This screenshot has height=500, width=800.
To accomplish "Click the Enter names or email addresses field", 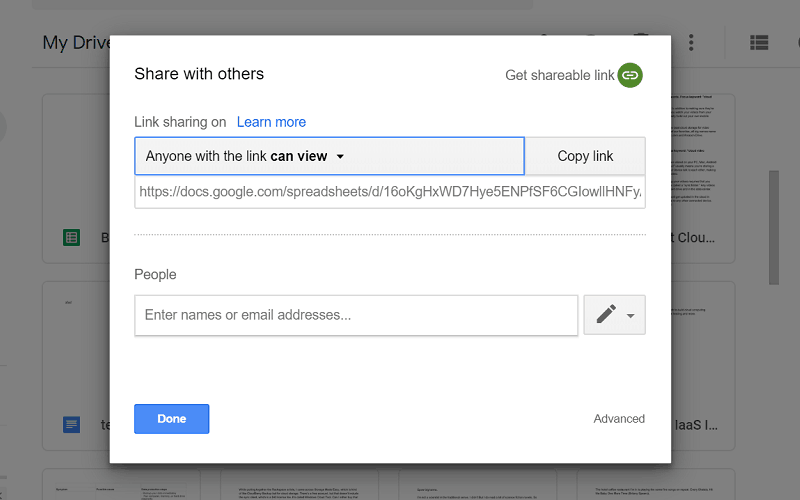I will click(356, 315).
